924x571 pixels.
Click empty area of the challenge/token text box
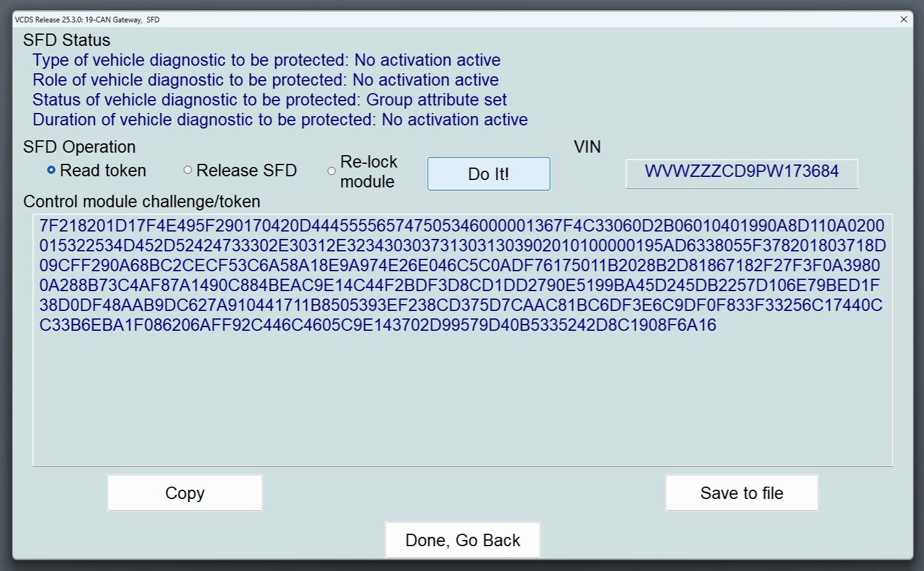[x=463, y=397]
